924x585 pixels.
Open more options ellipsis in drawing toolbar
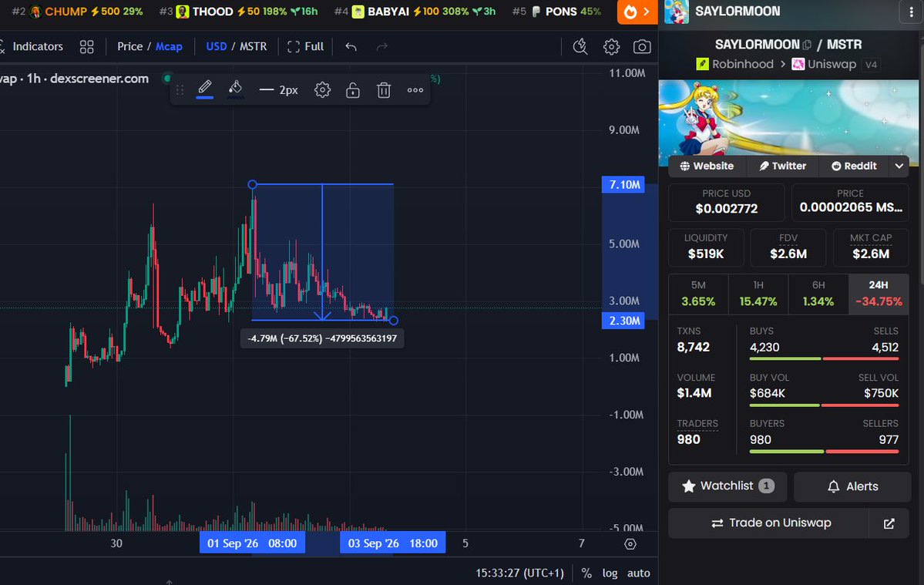415,90
